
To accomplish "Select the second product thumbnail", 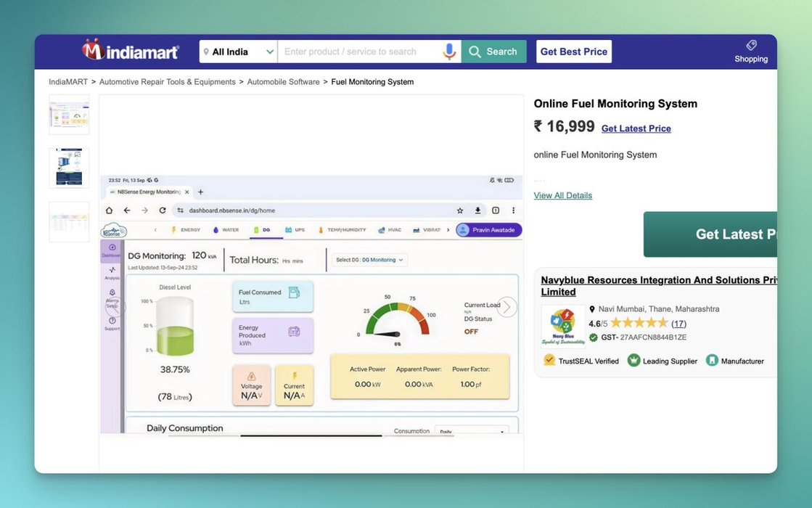I will tap(69, 168).
